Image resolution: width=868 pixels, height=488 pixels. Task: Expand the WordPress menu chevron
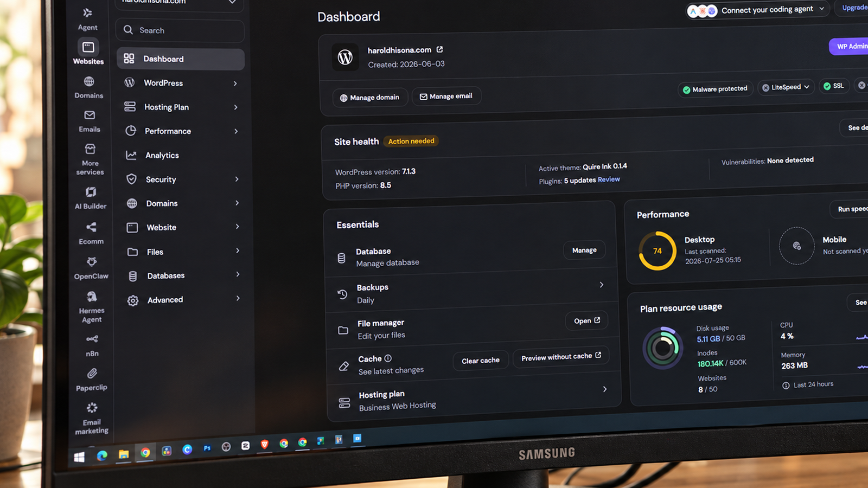pos(235,83)
